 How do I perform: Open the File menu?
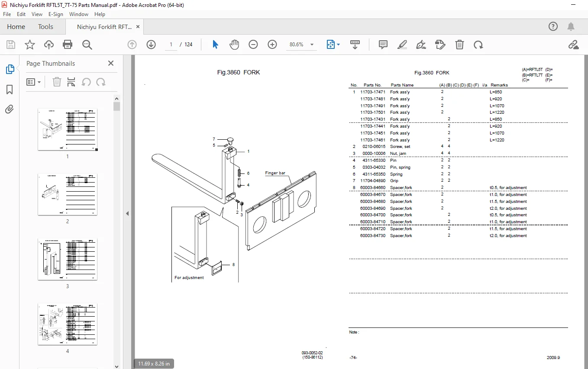(x=7, y=14)
